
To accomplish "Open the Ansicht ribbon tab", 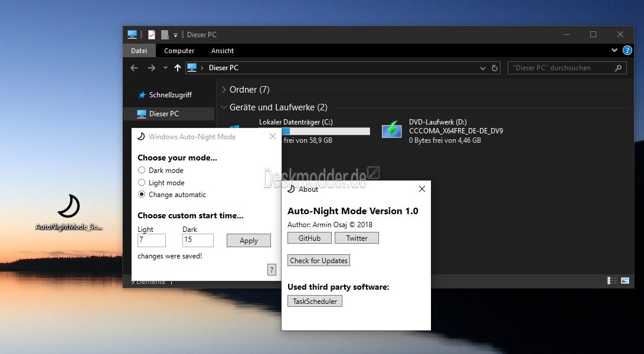I will 222,51.
